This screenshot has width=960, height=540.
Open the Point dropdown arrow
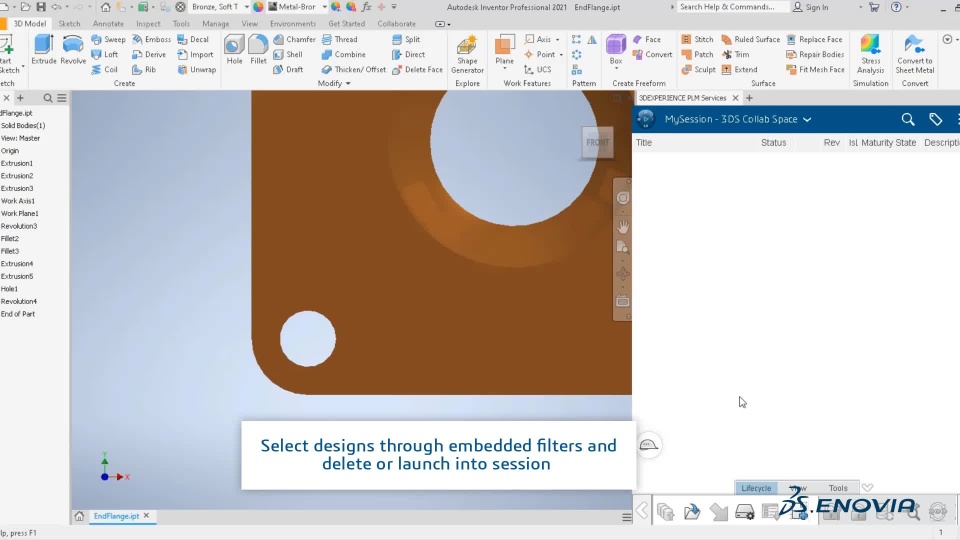561,54
